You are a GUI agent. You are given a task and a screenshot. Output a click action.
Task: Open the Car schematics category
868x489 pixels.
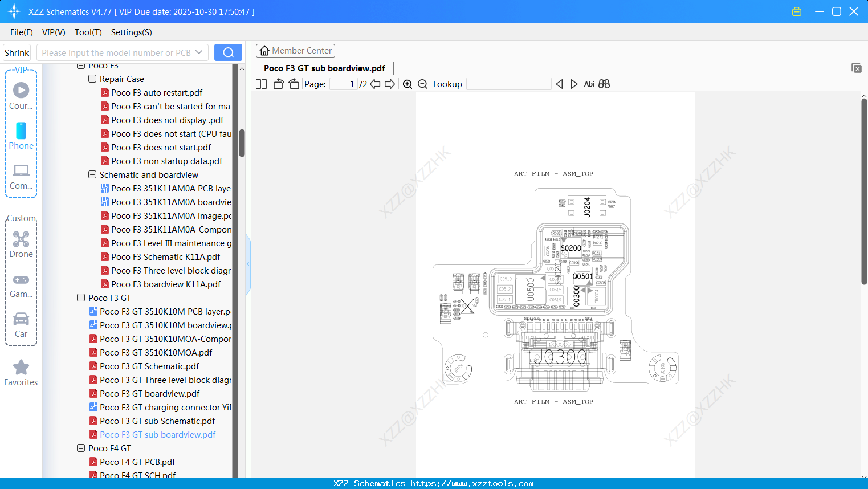point(21,325)
